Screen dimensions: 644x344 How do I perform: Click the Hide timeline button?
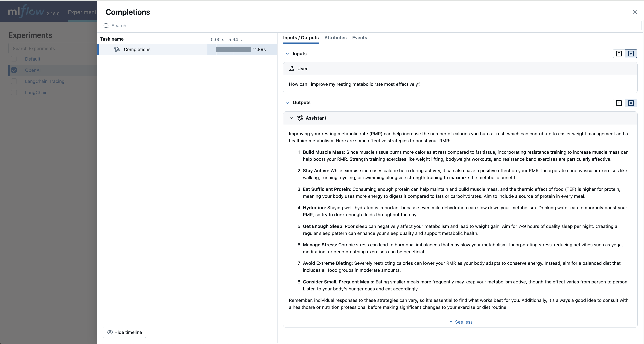tap(125, 332)
